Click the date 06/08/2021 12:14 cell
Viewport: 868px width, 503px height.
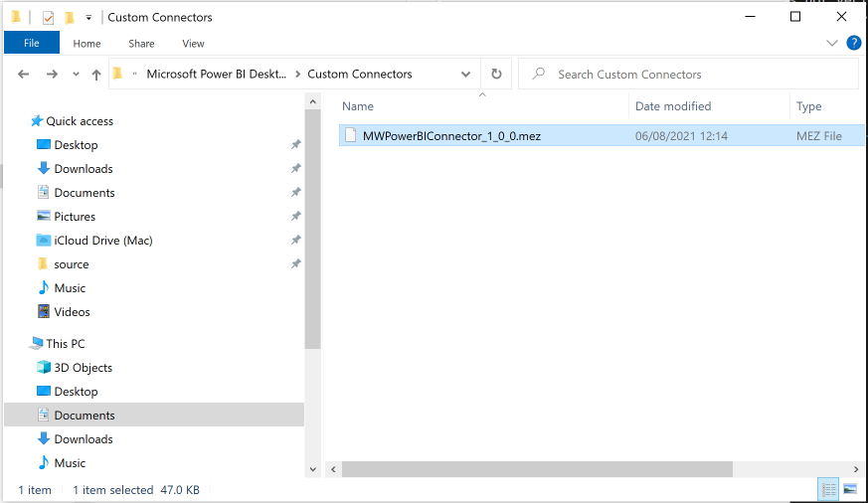pos(681,136)
